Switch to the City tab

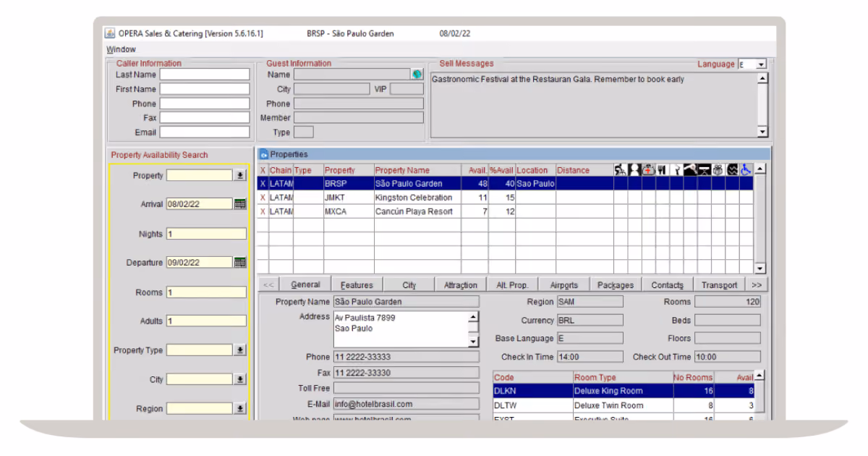[x=409, y=285]
